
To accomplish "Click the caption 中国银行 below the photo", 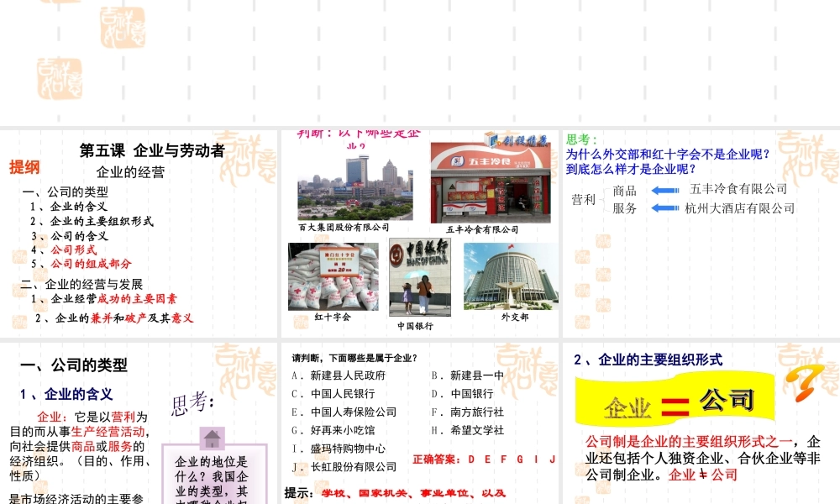I will (x=415, y=326).
